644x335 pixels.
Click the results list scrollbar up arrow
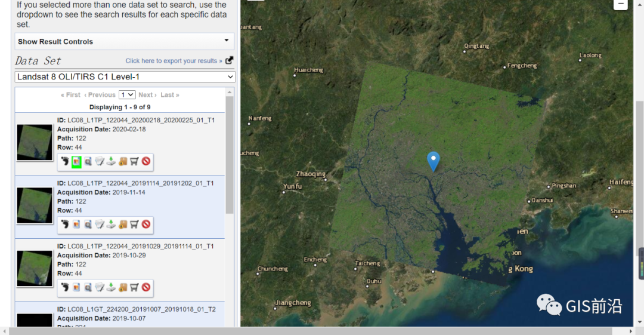click(x=230, y=92)
